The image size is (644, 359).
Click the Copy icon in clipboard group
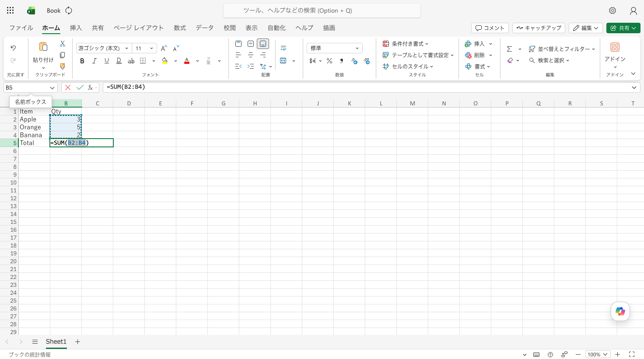63,55
